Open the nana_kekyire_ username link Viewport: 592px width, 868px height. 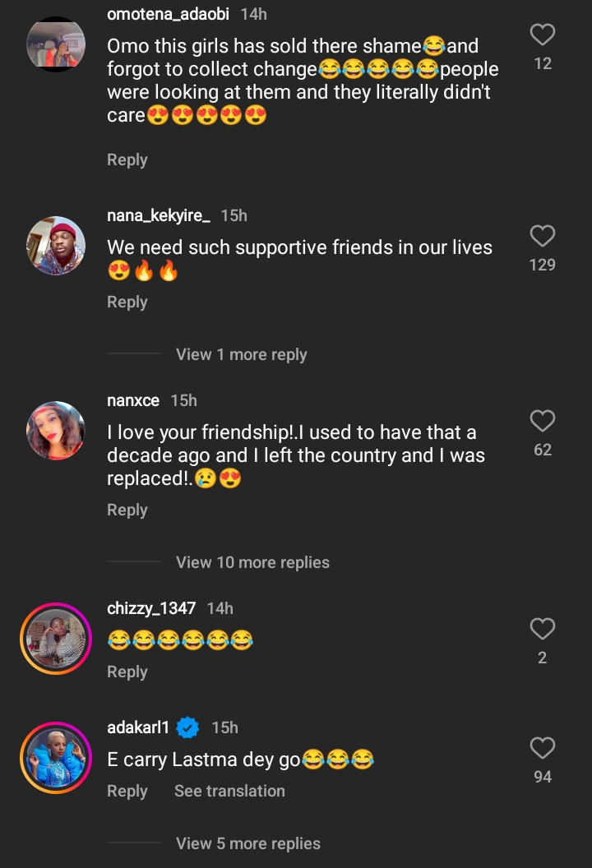tap(159, 215)
